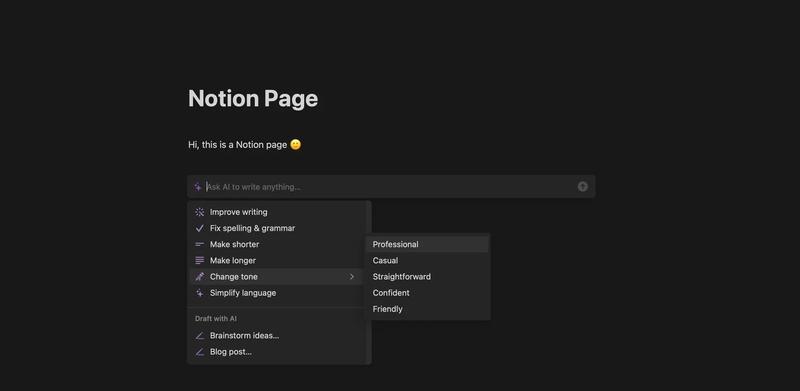The image size is (800, 391).
Task: Open the Change tone menu item
Action: click(276, 277)
